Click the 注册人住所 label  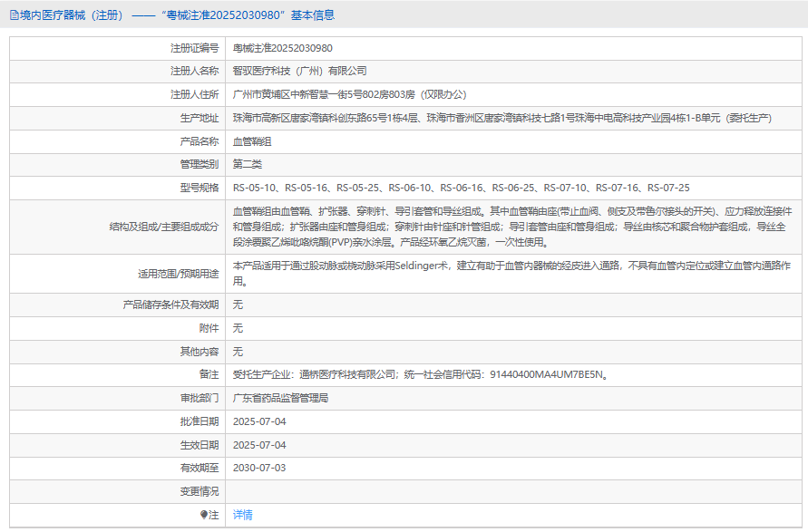click(195, 95)
